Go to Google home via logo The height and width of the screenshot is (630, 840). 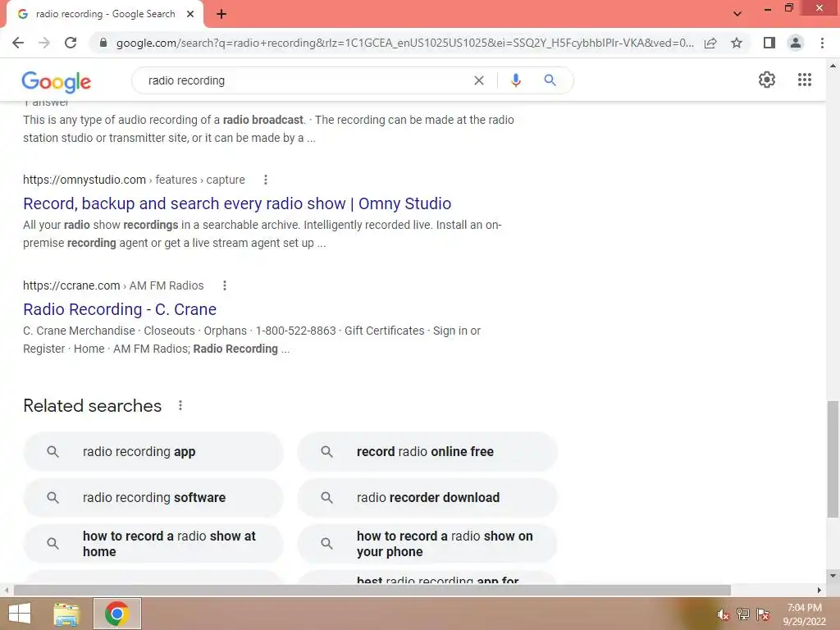(57, 81)
